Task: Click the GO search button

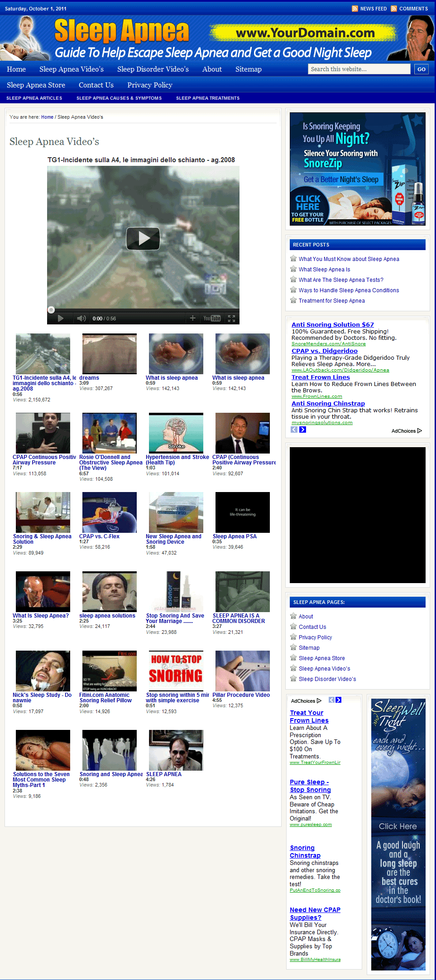Action: pyautogui.click(x=422, y=69)
